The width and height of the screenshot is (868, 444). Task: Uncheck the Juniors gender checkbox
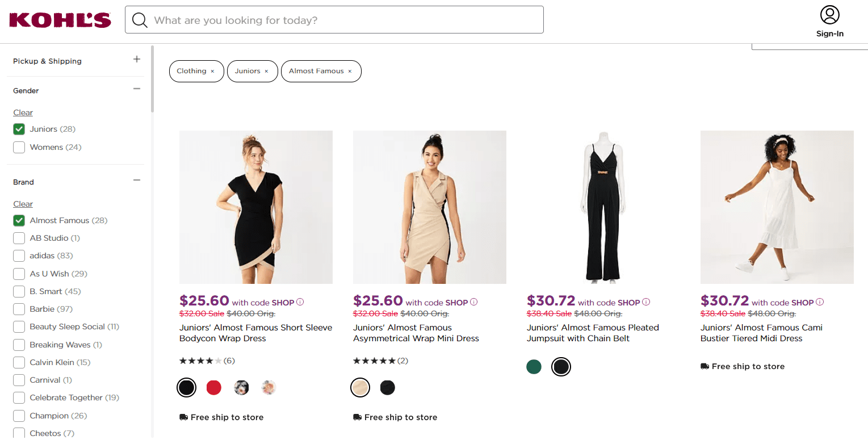click(19, 129)
